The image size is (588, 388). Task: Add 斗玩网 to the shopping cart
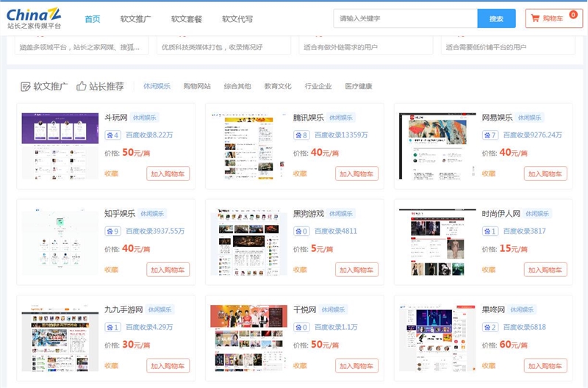pyautogui.click(x=168, y=173)
